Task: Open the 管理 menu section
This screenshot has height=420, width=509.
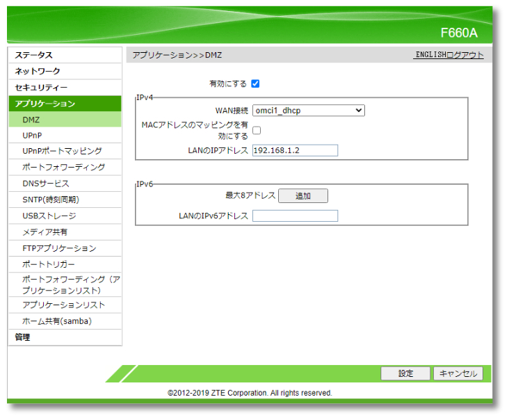Action: (x=65, y=337)
